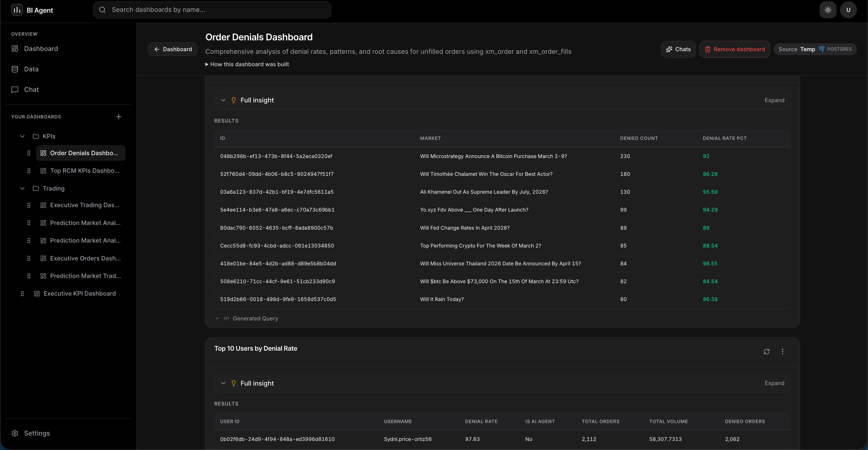Click the Trading folder icon
The image size is (868, 450).
pyautogui.click(x=36, y=188)
